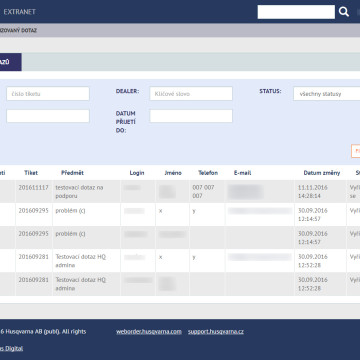Sort by the Login column header

tap(137, 173)
